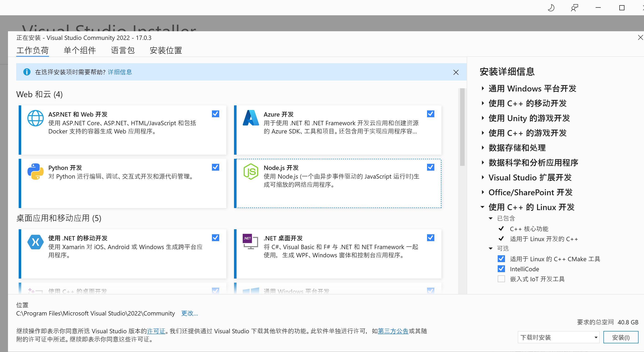Close the installing dialog window
The image size is (644, 352).
tap(640, 38)
